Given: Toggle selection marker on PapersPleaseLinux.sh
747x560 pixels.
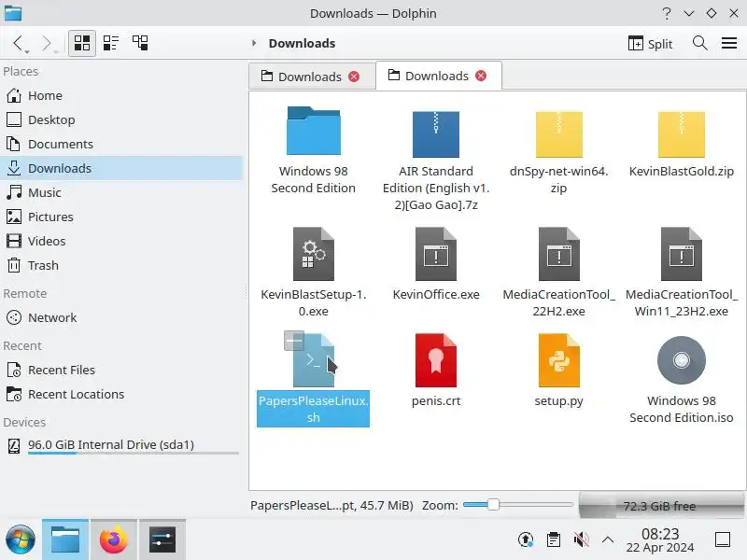Looking at the screenshot, I should click(294, 341).
